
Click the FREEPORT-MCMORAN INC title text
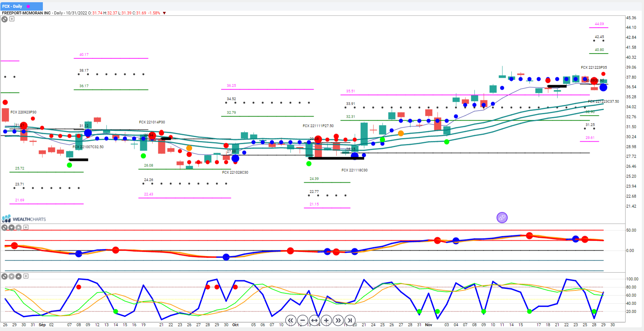(26, 13)
